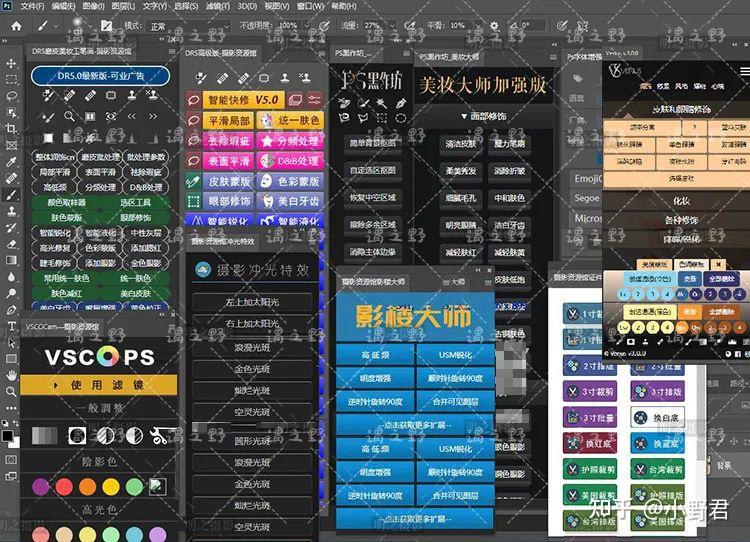750x542 pixels.
Task: Click the brush angle 0° field
Action: [x=531, y=25]
